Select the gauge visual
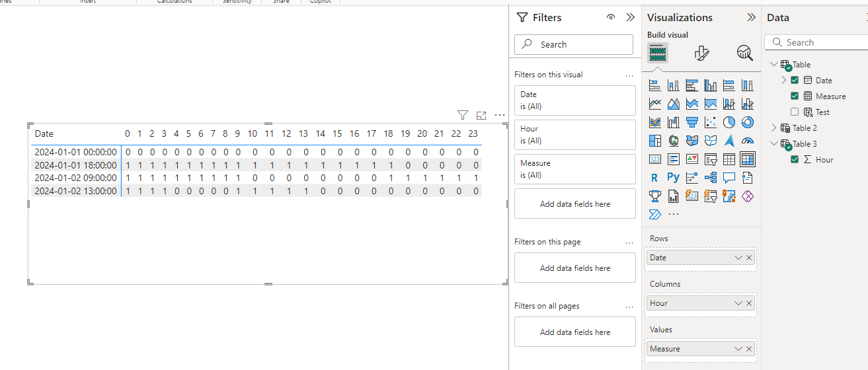This screenshot has height=370, width=868. click(x=748, y=141)
